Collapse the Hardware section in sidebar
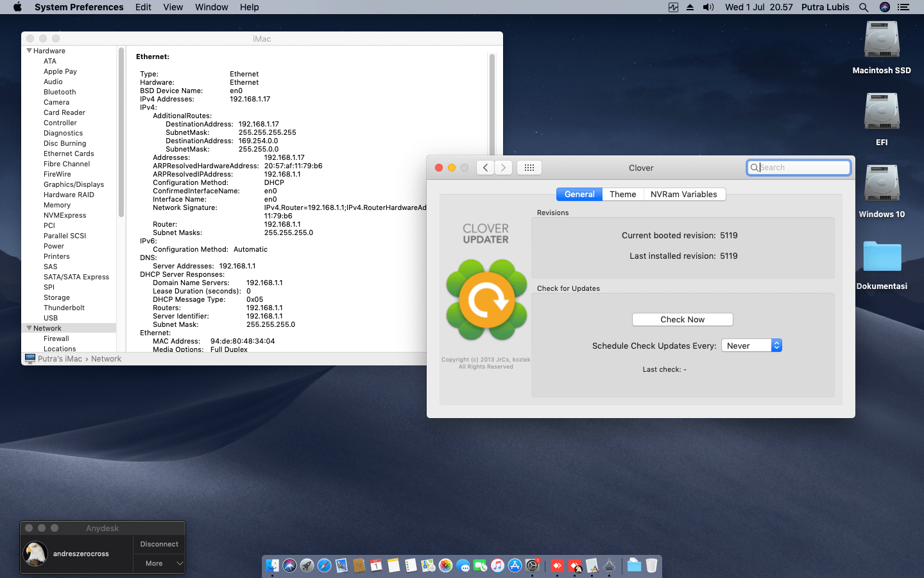924x578 pixels. click(x=29, y=50)
